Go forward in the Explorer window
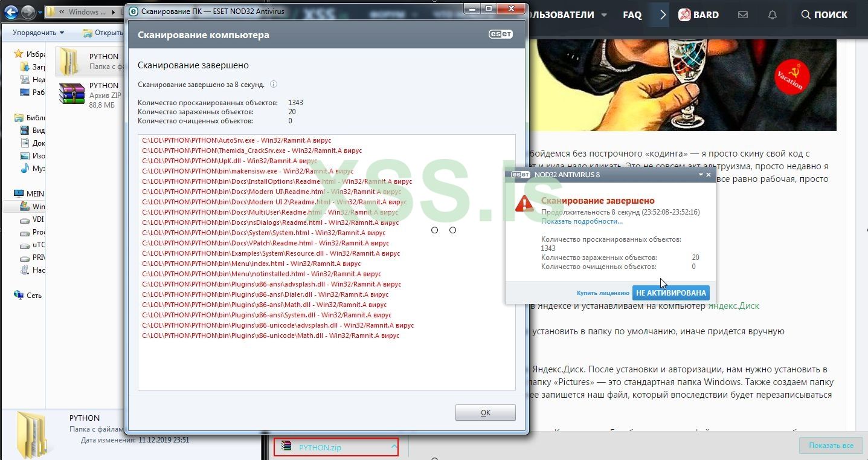Viewport: 868px width, 460px height. pos(28,12)
